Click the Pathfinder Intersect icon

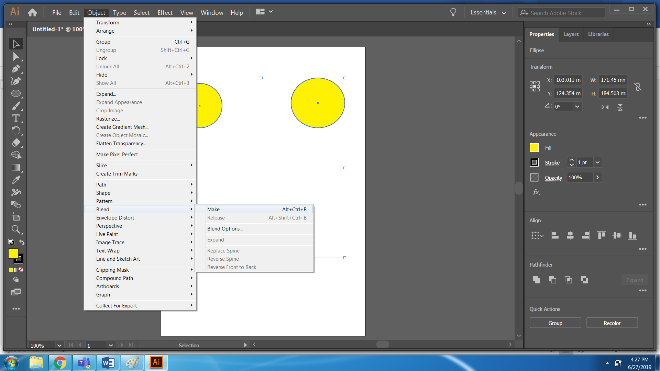[568, 280]
